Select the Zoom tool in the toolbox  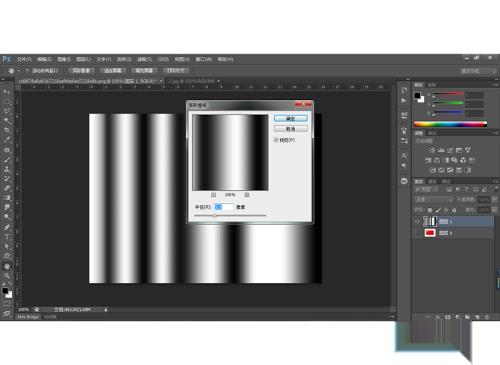(7, 276)
